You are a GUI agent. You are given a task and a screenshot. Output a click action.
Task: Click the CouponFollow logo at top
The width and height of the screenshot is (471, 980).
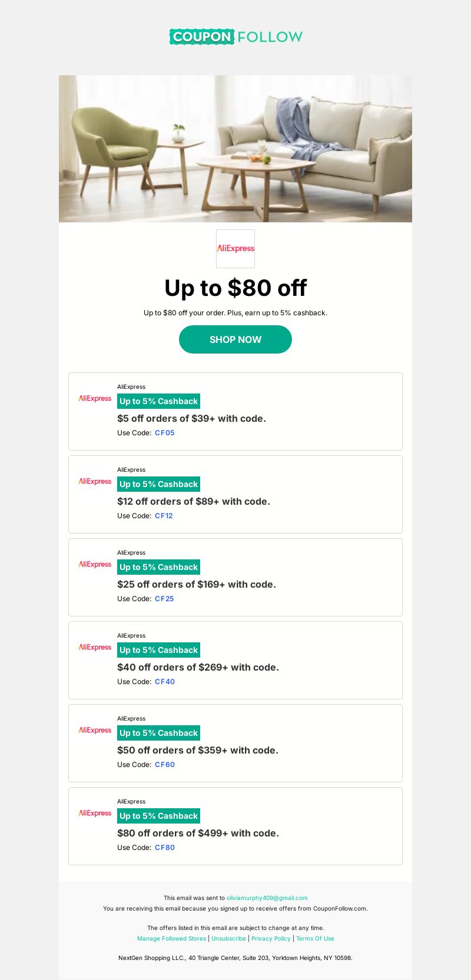pyautogui.click(x=235, y=36)
